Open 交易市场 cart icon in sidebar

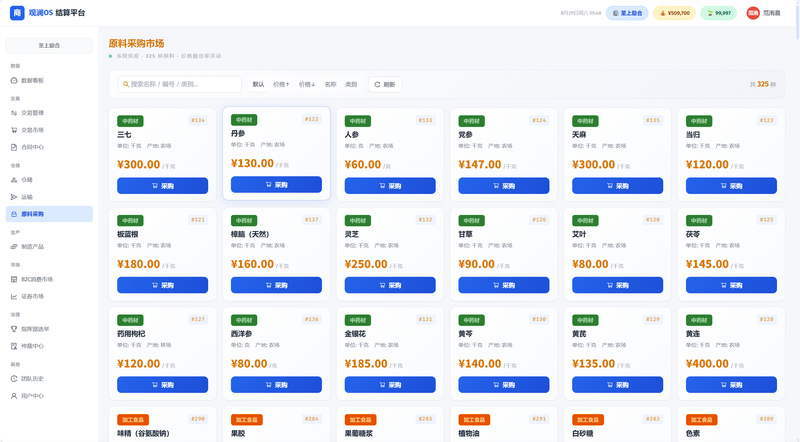coord(14,130)
